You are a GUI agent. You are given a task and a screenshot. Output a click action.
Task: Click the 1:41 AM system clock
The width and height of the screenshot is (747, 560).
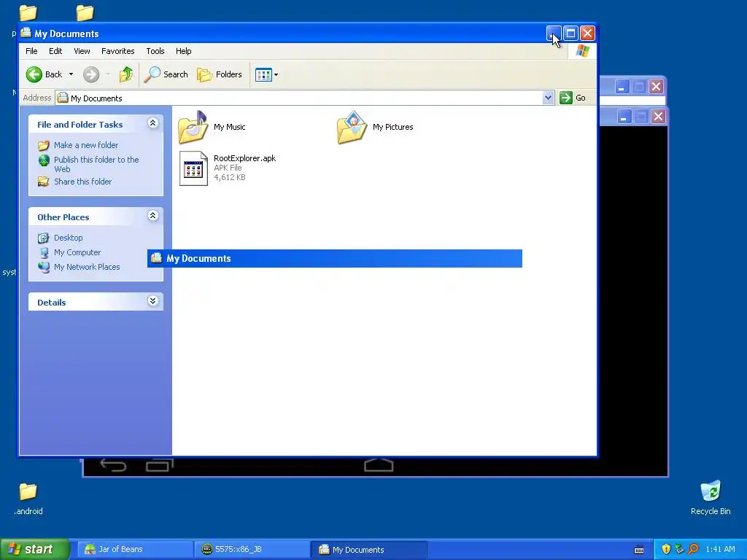pyautogui.click(x=720, y=550)
